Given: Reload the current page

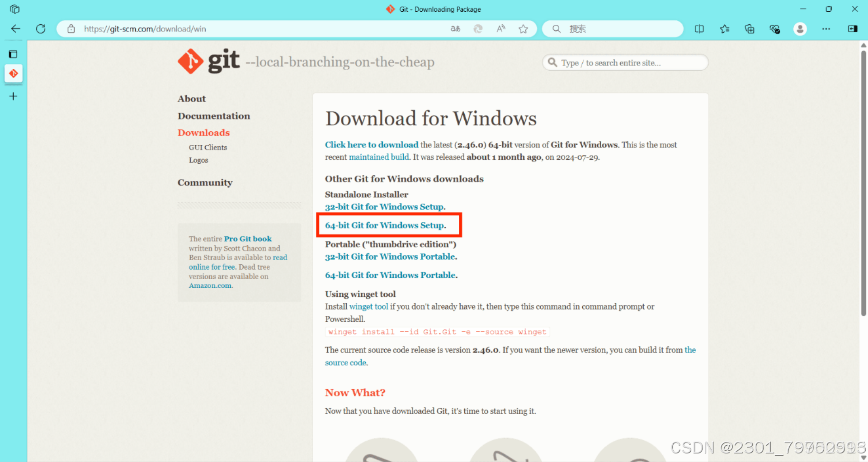Looking at the screenshot, I should tap(41, 29).
